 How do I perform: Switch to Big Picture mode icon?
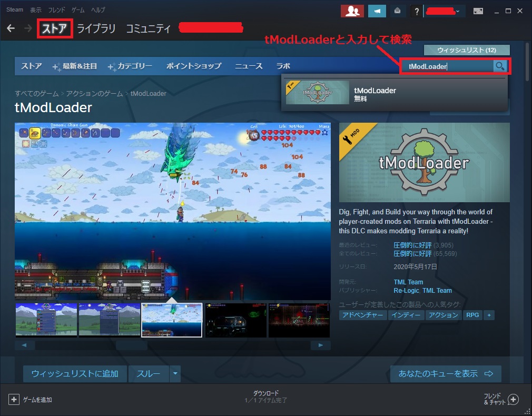[x=478, y=11]
